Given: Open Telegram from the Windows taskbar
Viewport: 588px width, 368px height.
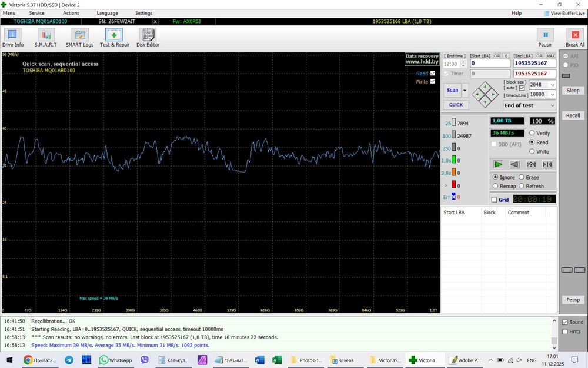Looking at the screenshot, I should coord(69,360).
